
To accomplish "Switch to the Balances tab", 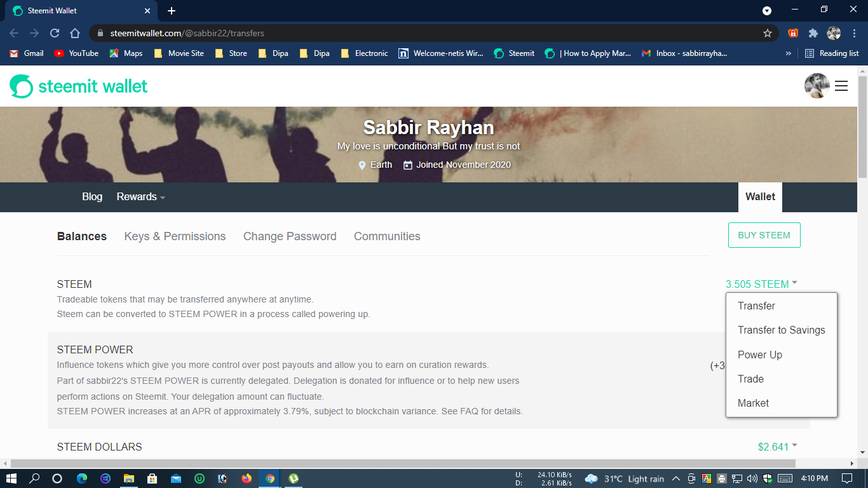I will pyautogui.click(x=82, y=236).
